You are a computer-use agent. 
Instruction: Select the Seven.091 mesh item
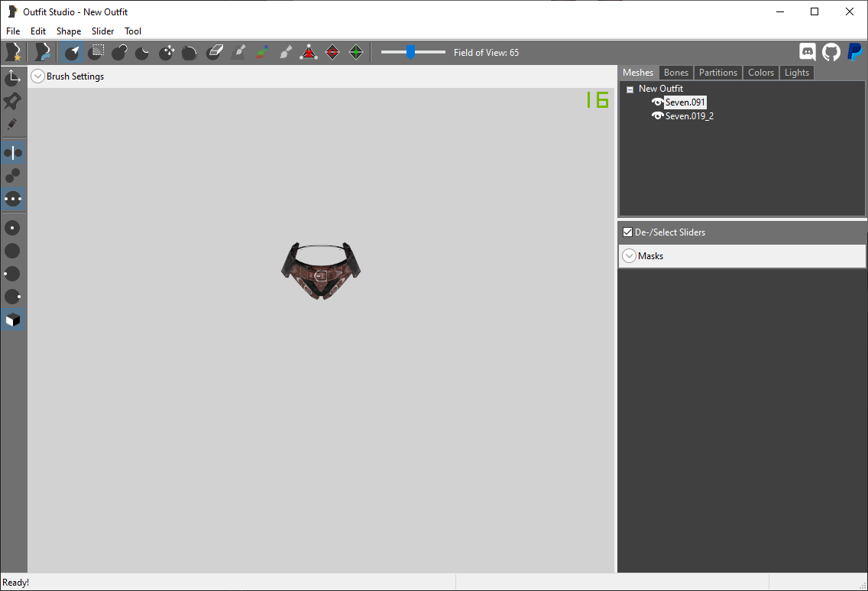tap(685, 102)
